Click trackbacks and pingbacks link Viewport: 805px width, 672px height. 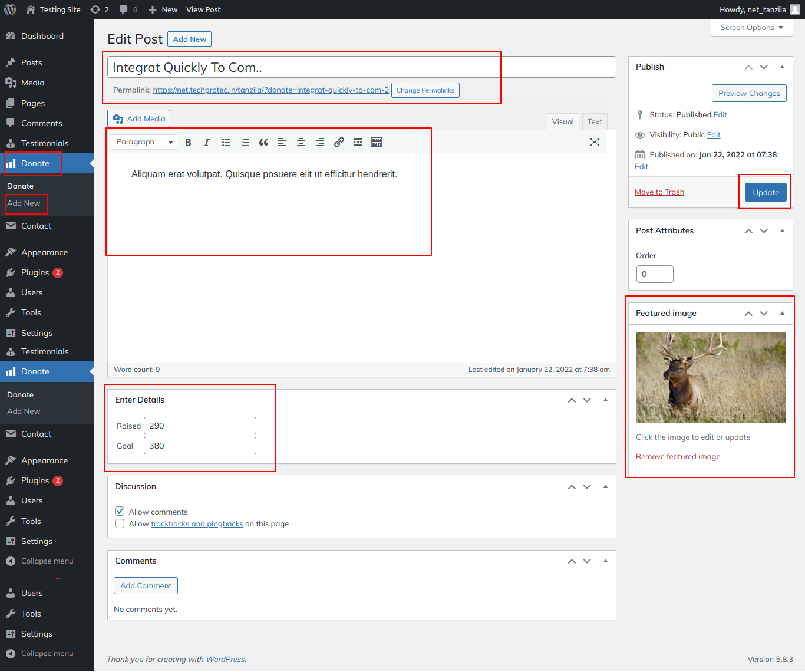[x=197, y=523]
